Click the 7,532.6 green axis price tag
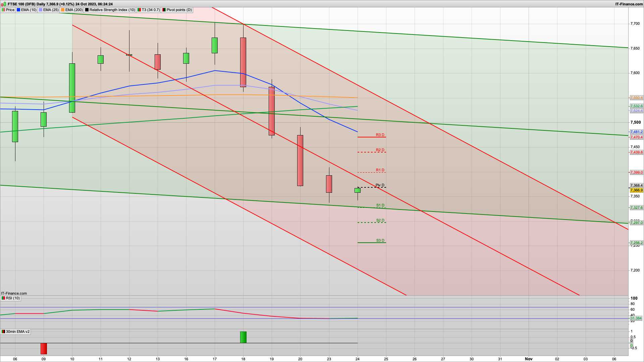 tap(636, 106)
